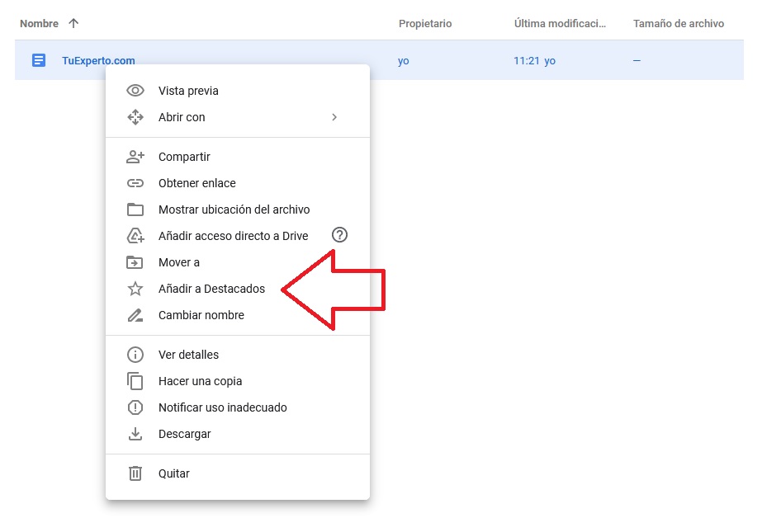The width and height of the screenshot is (762, 532).
Task: Click Añadir acceso directo a Drive
Action: [233, 236]
